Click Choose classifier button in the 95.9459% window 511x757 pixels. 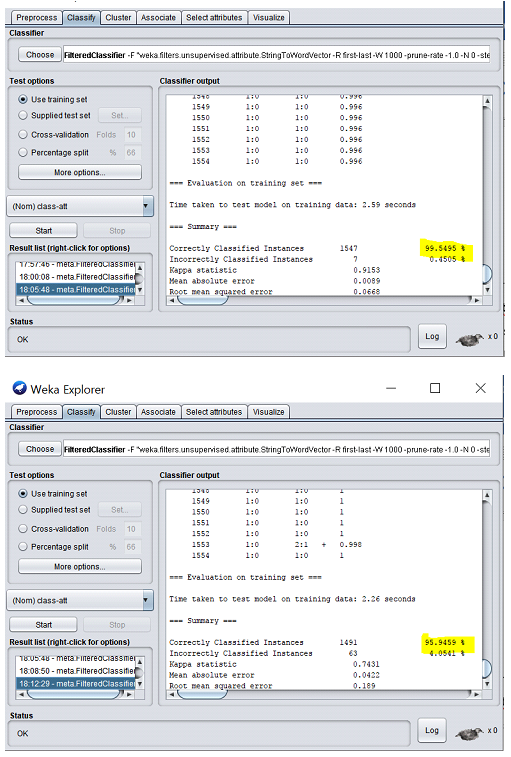click(x=40, y=449)
